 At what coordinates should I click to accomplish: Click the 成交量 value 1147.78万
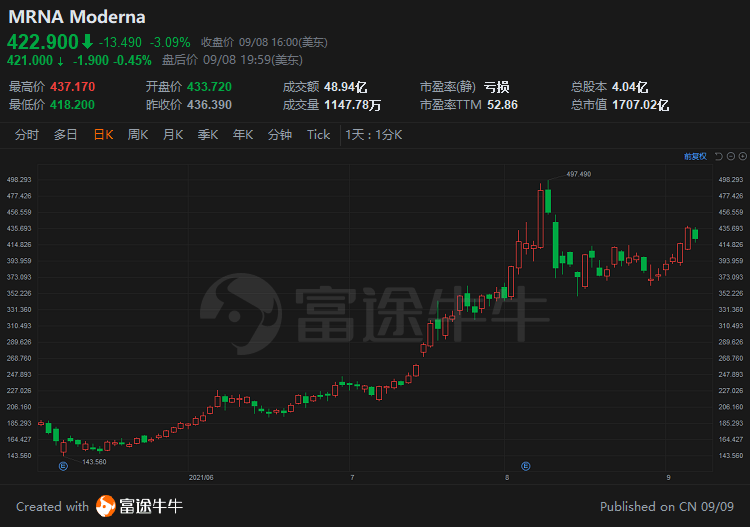point(353,105)
